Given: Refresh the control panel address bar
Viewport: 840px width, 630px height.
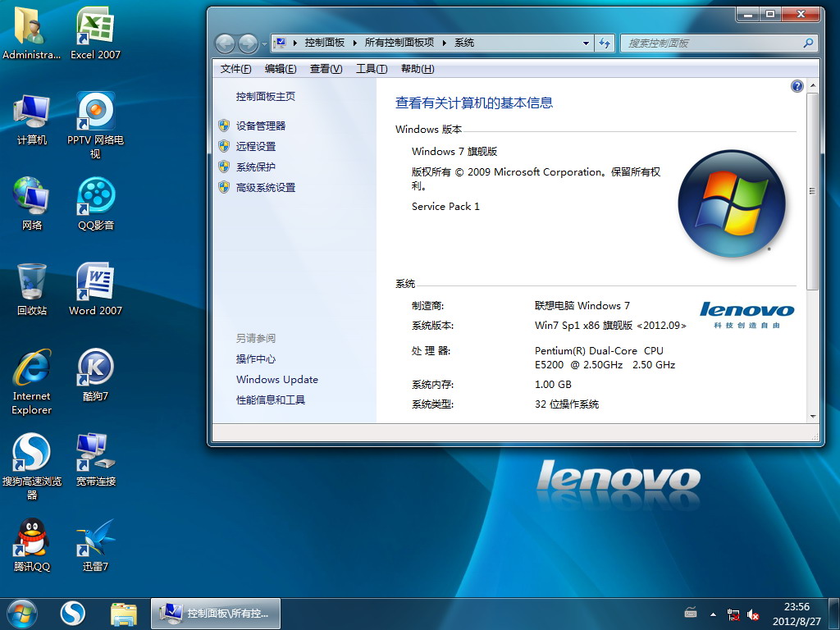Looking at the screenshot, I should (605, 43).
